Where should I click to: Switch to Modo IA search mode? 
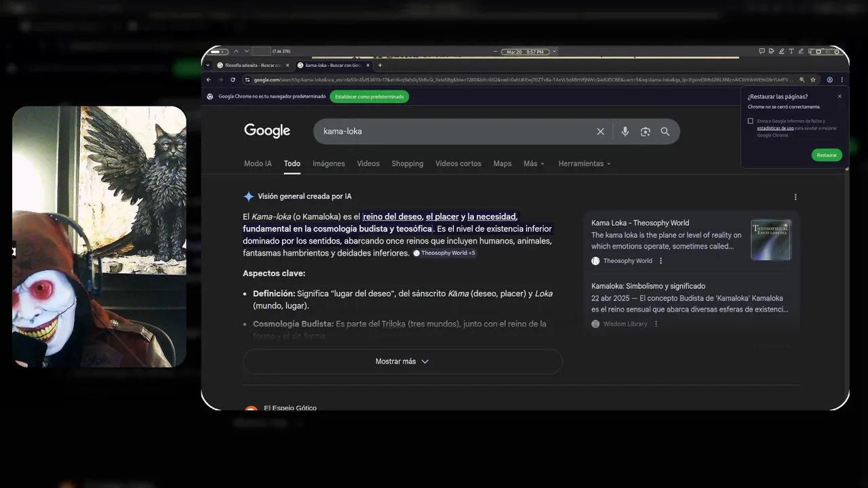point(258,163)
